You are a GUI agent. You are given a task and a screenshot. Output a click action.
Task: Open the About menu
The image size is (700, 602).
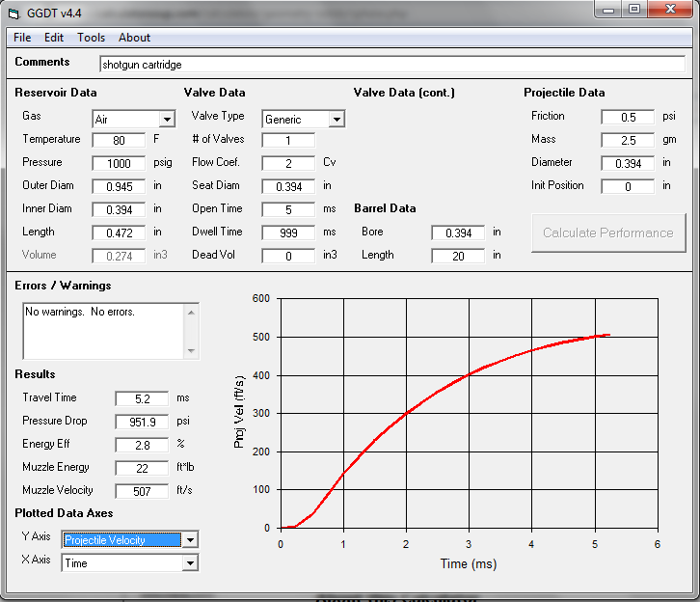tap(134, 38)
